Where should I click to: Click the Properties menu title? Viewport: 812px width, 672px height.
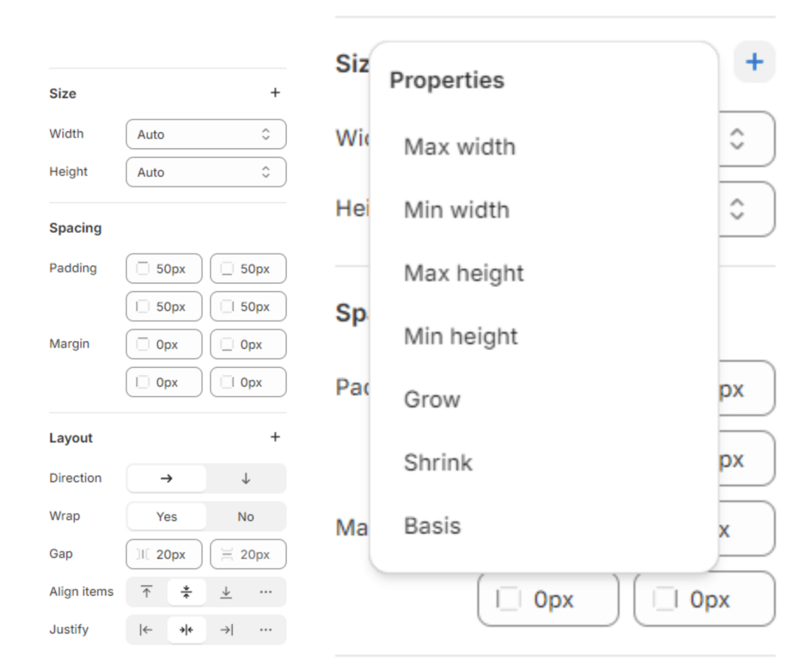pos(447,80)
